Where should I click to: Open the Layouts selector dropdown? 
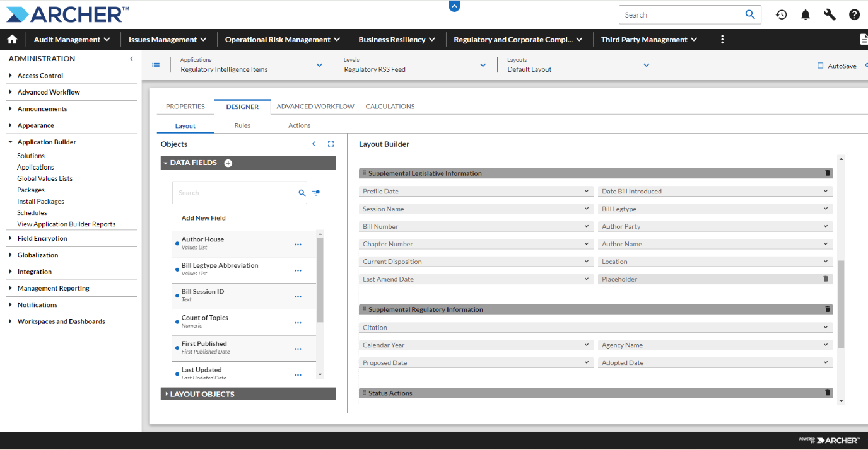coord(647,65)
